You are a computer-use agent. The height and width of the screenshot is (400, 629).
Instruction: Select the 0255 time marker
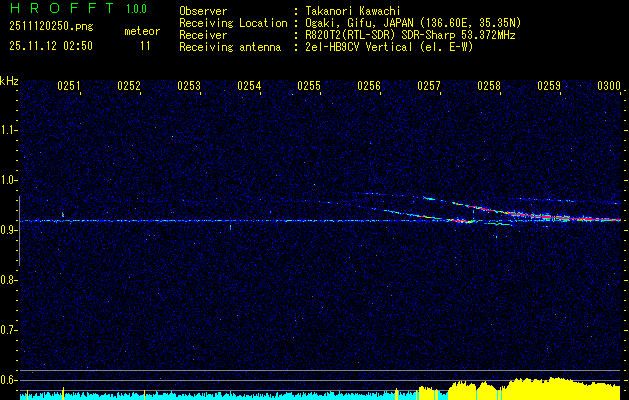tap(309, 87)
